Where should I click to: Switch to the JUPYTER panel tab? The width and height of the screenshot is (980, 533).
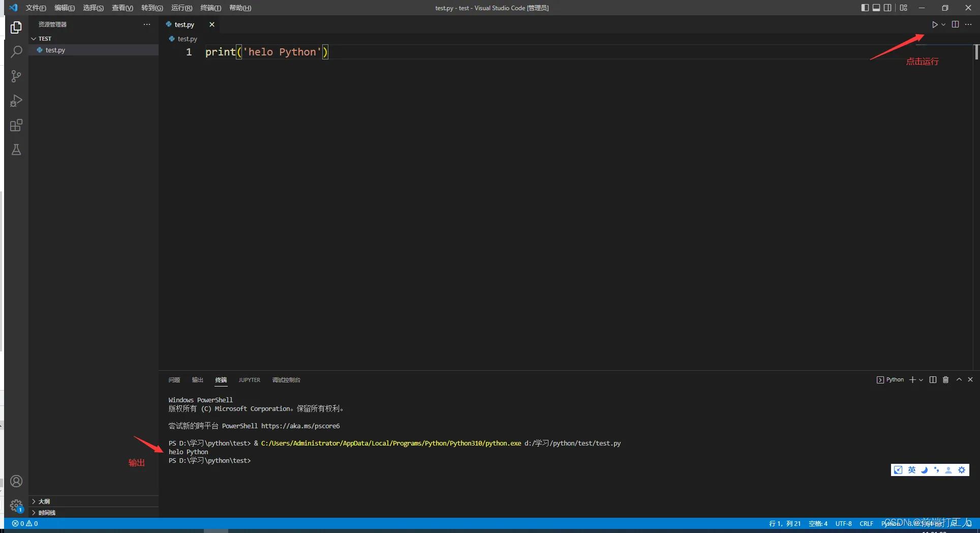point(249,380)
